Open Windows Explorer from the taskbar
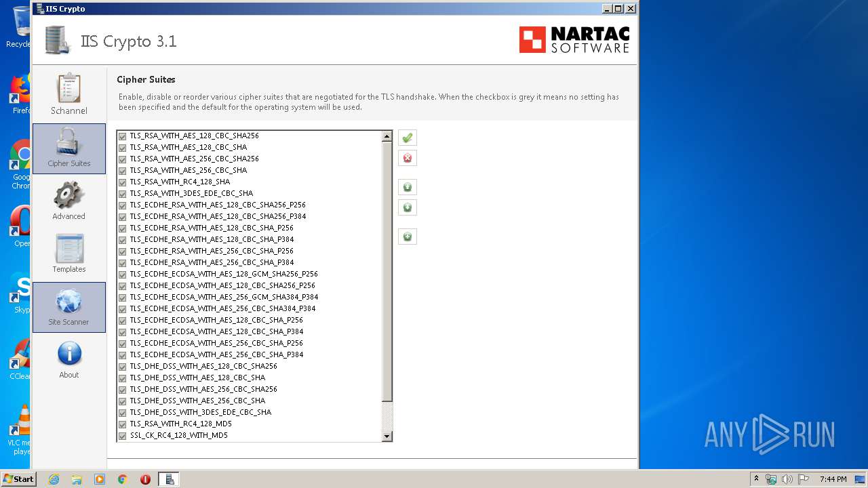The image size is (868, 488). (77, 479)
